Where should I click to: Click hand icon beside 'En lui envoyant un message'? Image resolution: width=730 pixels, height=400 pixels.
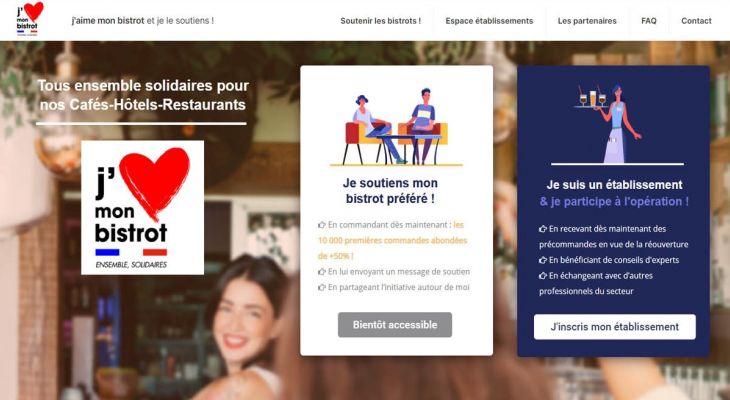322,272
